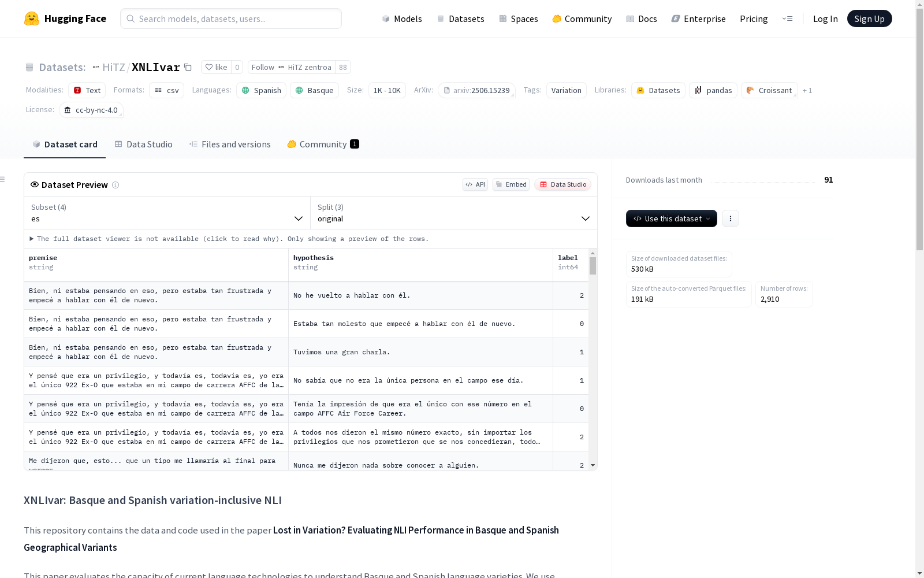Select the Text modality tag
Image resolution: width=924 pixels, height=578 pixels.
[87, 90]
